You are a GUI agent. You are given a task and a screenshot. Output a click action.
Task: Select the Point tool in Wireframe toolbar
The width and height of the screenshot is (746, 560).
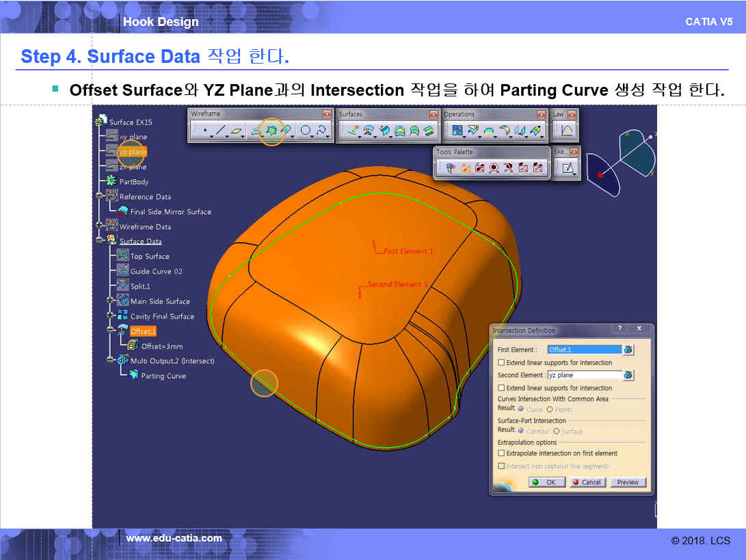(205, 131)
